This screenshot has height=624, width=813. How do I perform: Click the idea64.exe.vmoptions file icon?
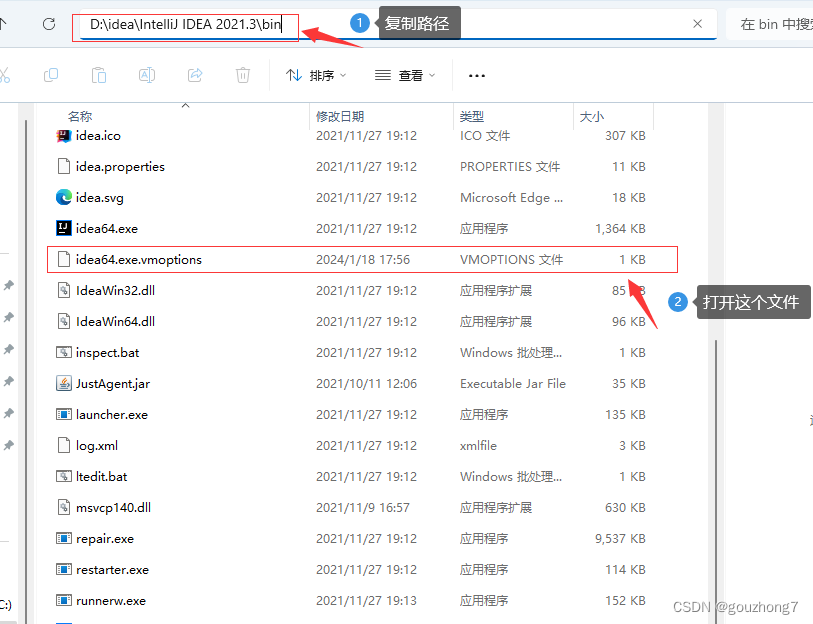[x=63, y=259]
